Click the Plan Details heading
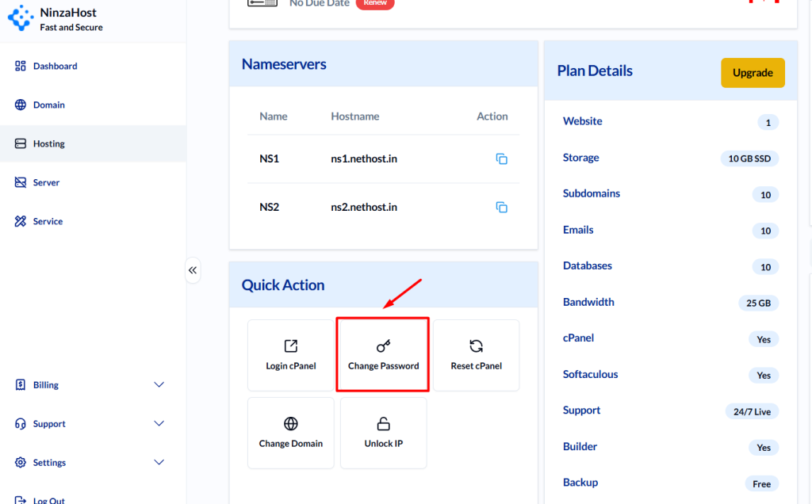Viewport: 812px width, 504px height. click(595, 71)
